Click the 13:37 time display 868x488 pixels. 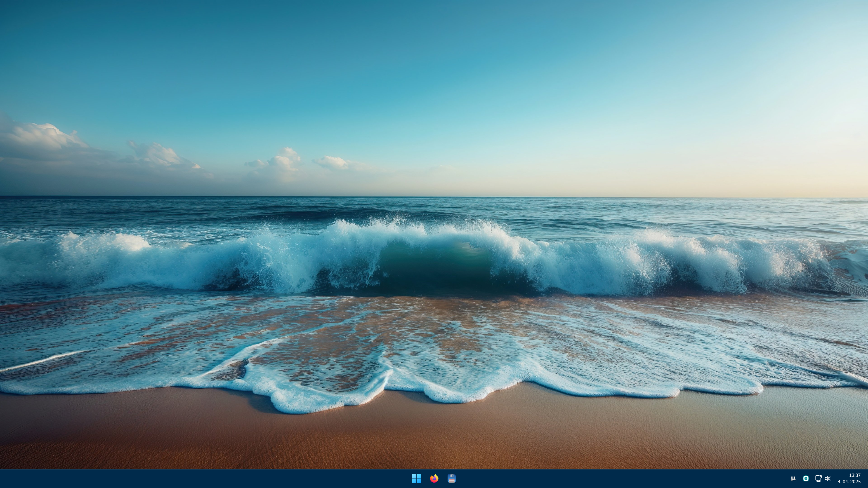pyautogui.click(x=854, y=475)
